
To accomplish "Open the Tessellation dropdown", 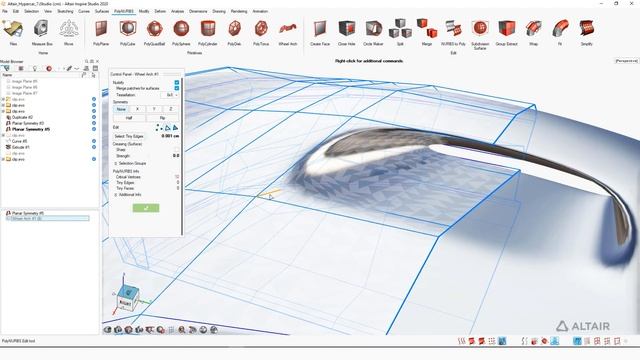I will [x=170, y=95].
